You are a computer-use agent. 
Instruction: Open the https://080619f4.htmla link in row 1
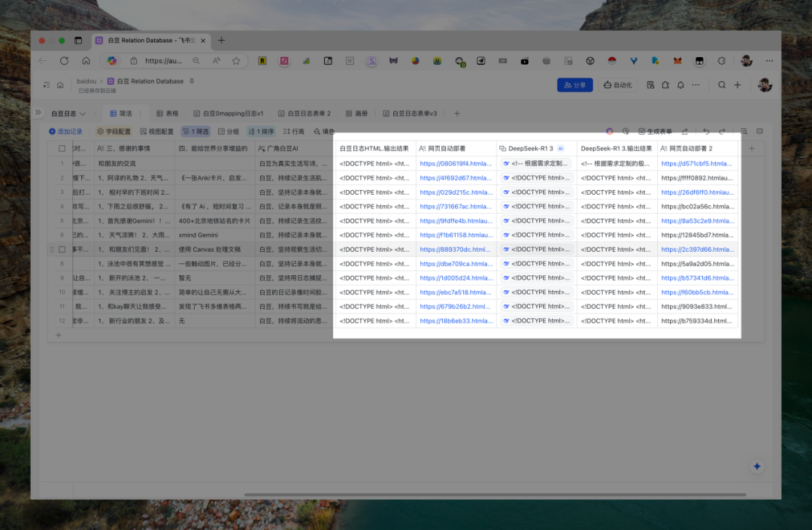coord(455,164)
